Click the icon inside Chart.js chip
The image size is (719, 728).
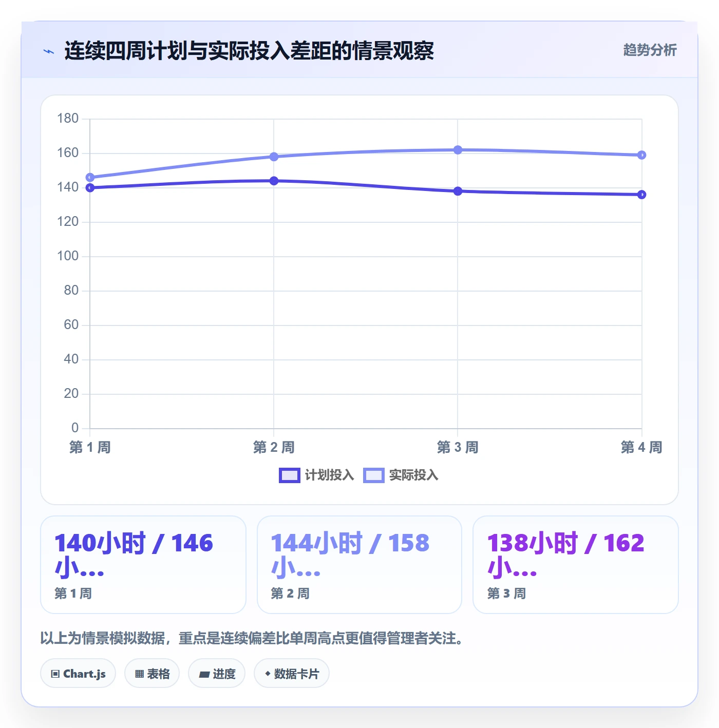point(55,674)
